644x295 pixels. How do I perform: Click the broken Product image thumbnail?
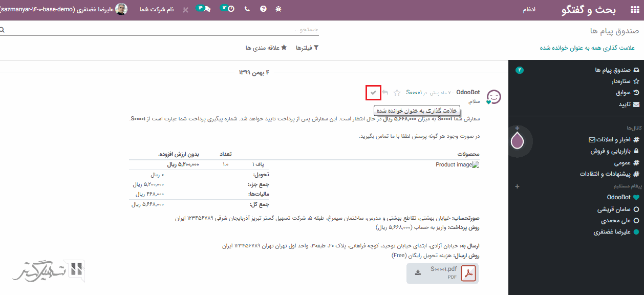(457, 165)
